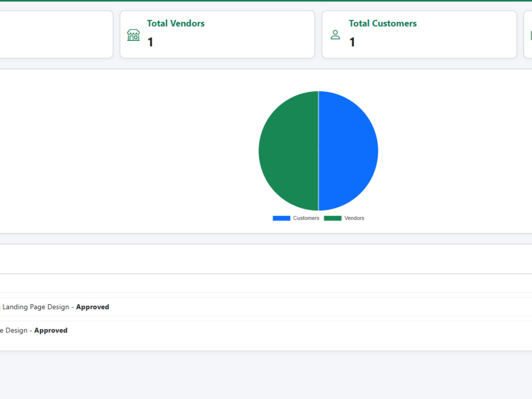Click the person icon beside Total Customers

tap(335, 35)
